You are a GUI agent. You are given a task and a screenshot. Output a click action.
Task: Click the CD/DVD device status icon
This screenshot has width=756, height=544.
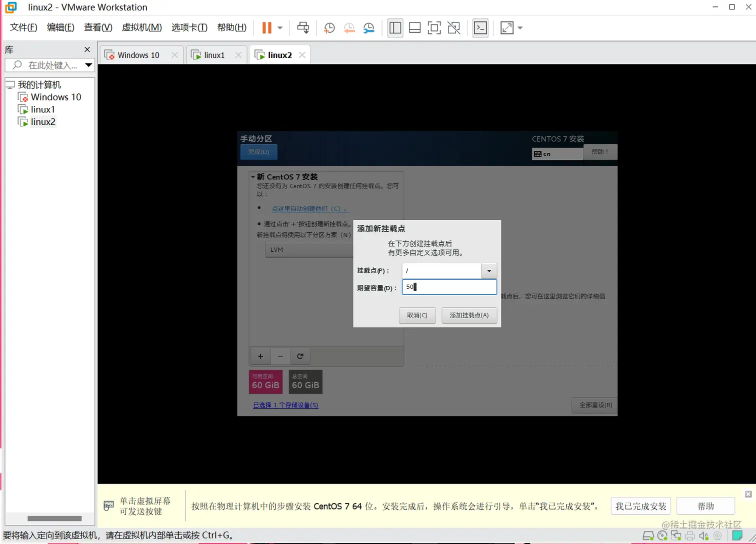click(x=661, y=537)
